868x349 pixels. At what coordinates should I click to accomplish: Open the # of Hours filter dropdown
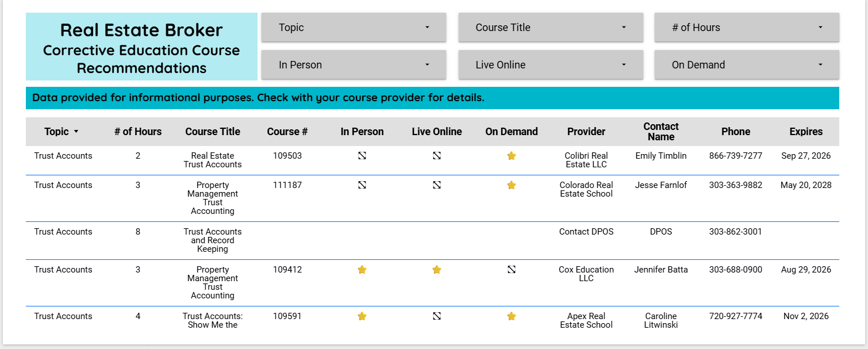(x=747, y=28)
